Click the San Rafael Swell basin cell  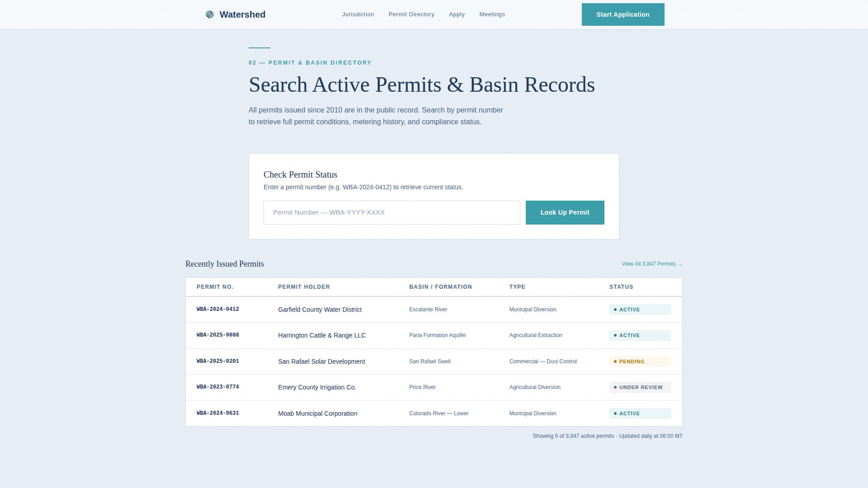pos(430,361)
